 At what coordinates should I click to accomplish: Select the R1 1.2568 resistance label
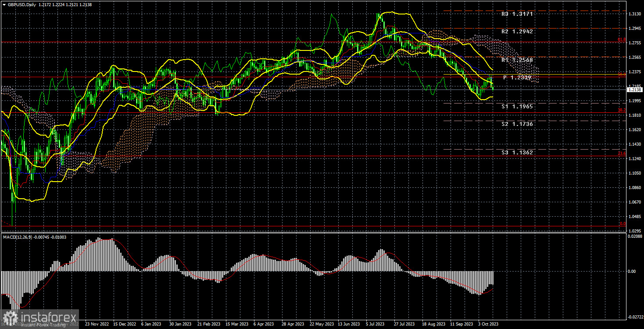pos(517,60)
